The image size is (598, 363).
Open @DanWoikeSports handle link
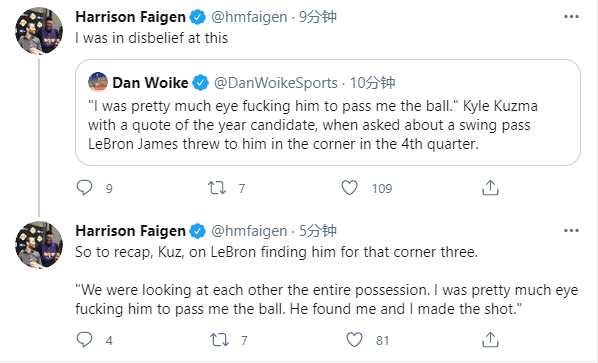click(x=275, y=83)
